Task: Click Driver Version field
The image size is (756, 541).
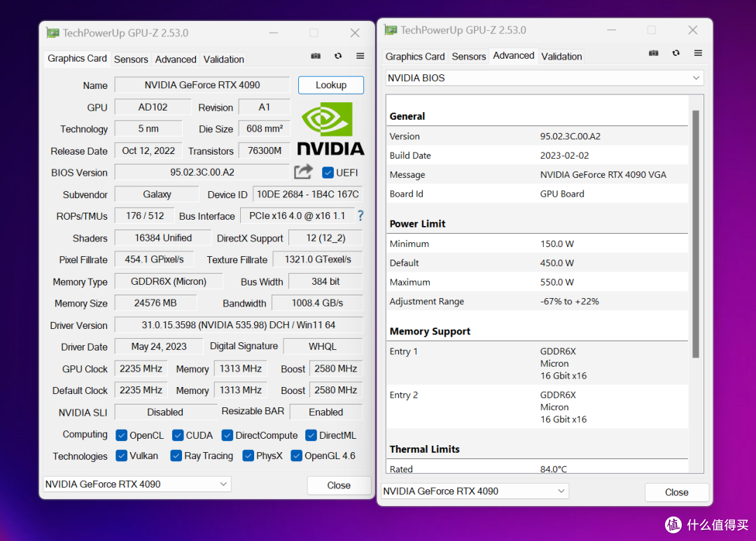Action: click(x=239, y=325)
